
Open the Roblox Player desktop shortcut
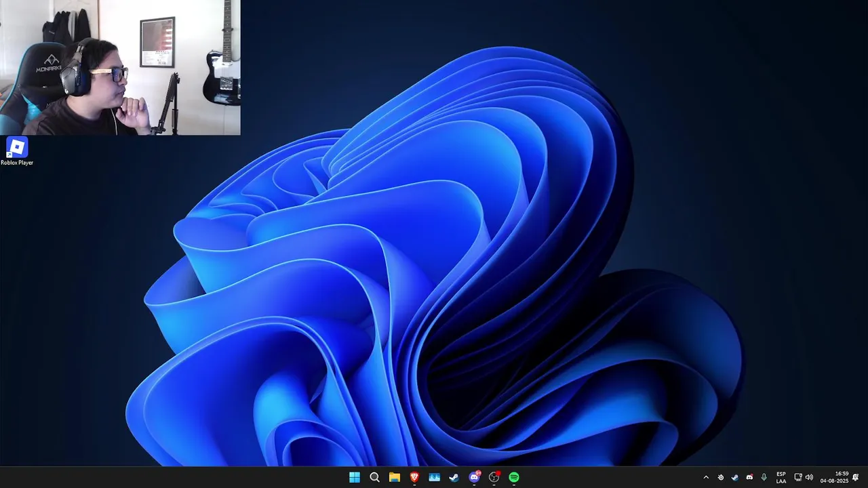pos(17,151)
